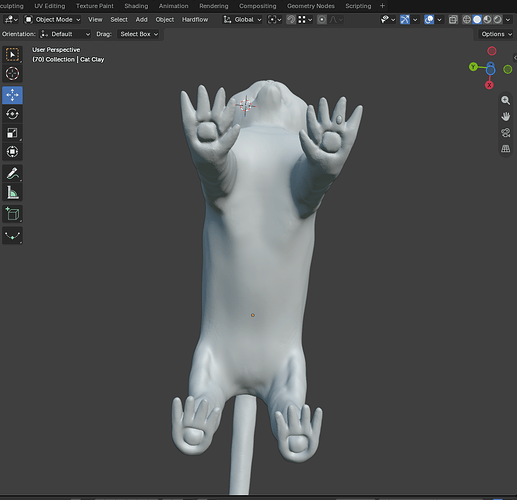Add a new workspace with plus button
Screen dimensions: 517x500
point(382,6)
